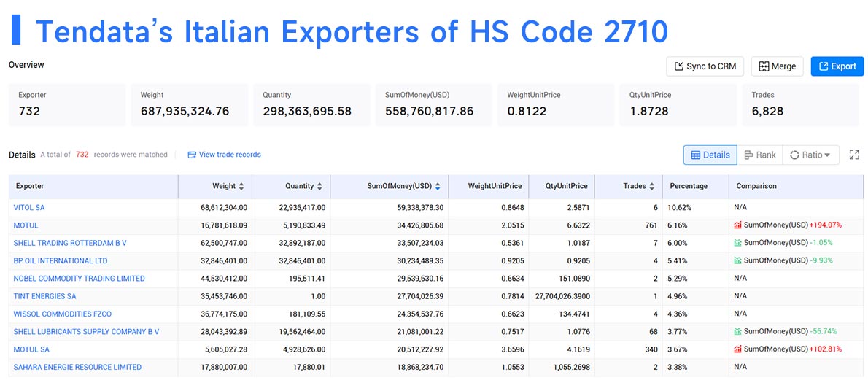Click chart icon beside +102.81% comparison

point(738,349)
